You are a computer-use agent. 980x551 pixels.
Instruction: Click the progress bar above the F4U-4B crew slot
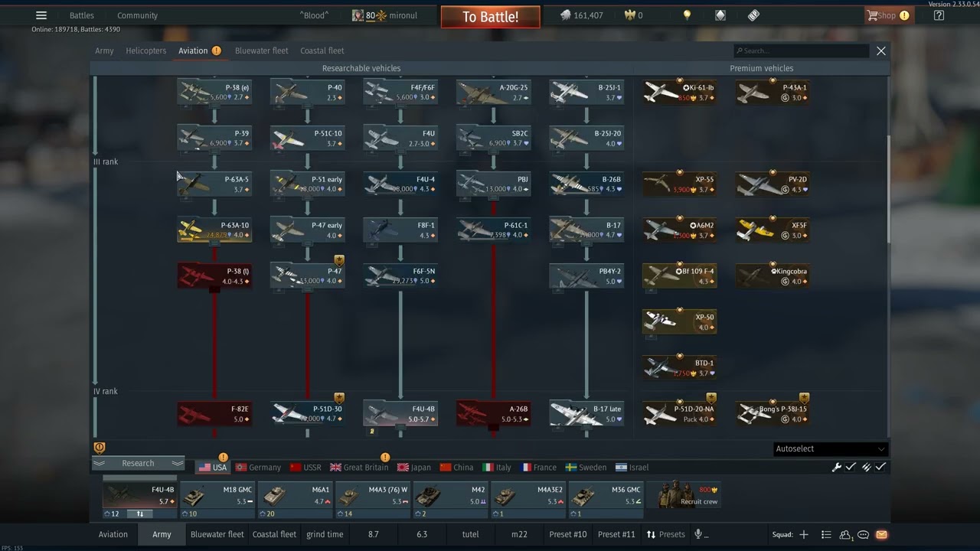coord(139,478)
